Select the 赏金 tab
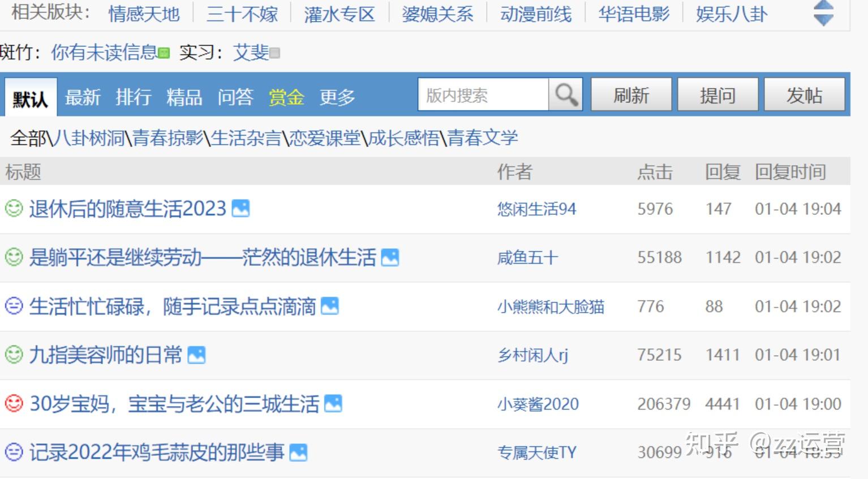 point(286,97)
